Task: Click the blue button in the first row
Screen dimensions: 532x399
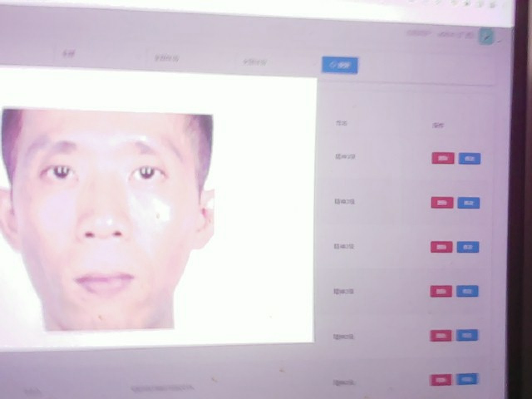Action: pos(469,159)
